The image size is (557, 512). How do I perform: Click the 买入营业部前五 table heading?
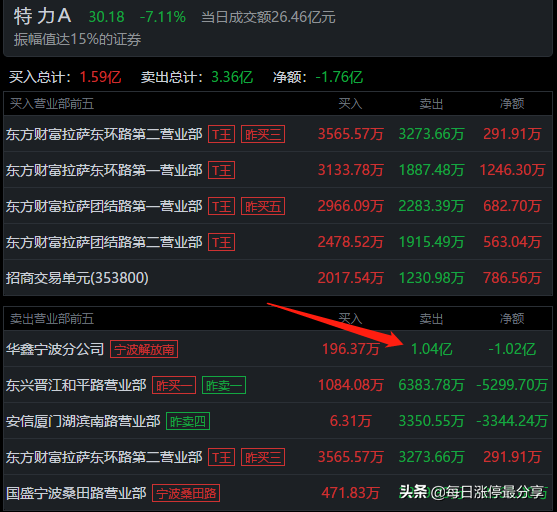click(x=52, y=104)
